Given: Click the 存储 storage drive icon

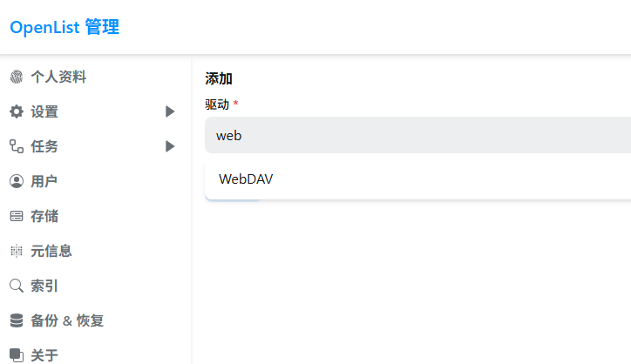Looking at the screenshot, I should pyautogui.click(x=17, y=216).
